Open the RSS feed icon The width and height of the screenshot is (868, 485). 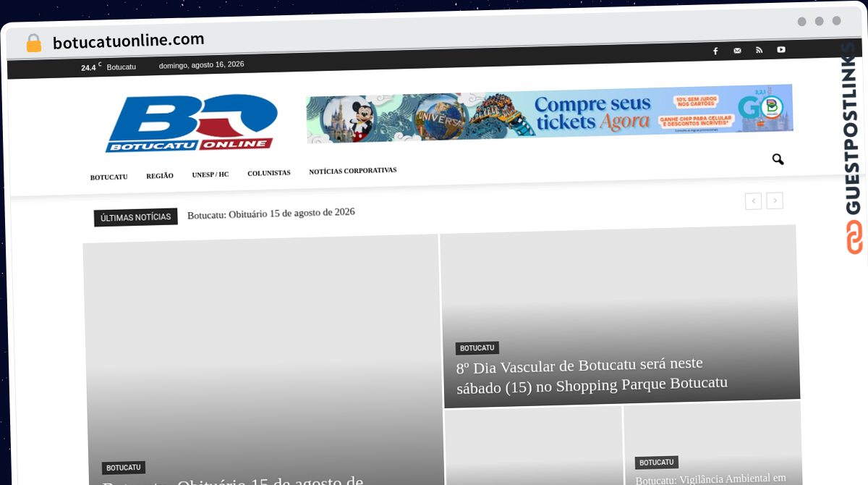click(x=759, y=50)
